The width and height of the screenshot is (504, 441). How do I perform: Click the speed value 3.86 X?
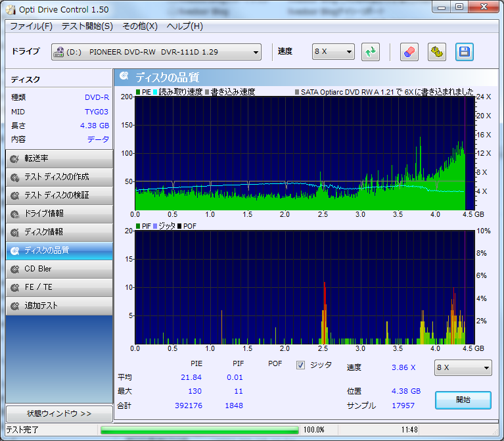point(403,367)
